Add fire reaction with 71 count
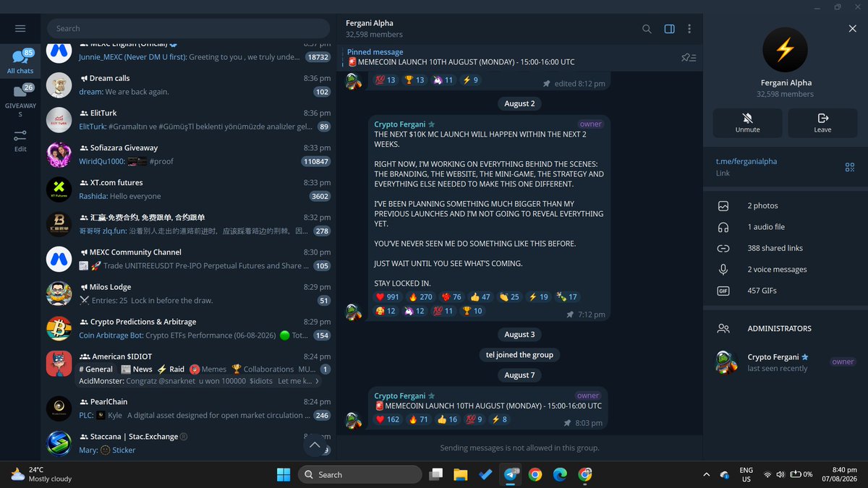The height and width of the screenshot is (488, 868). 419,419
